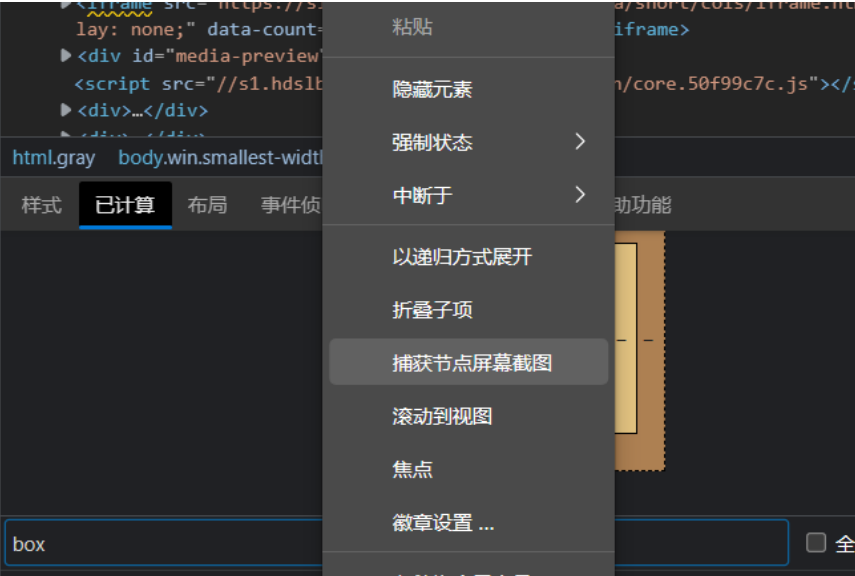Choose 滚动到视图 from the context menu

(468, 416)
